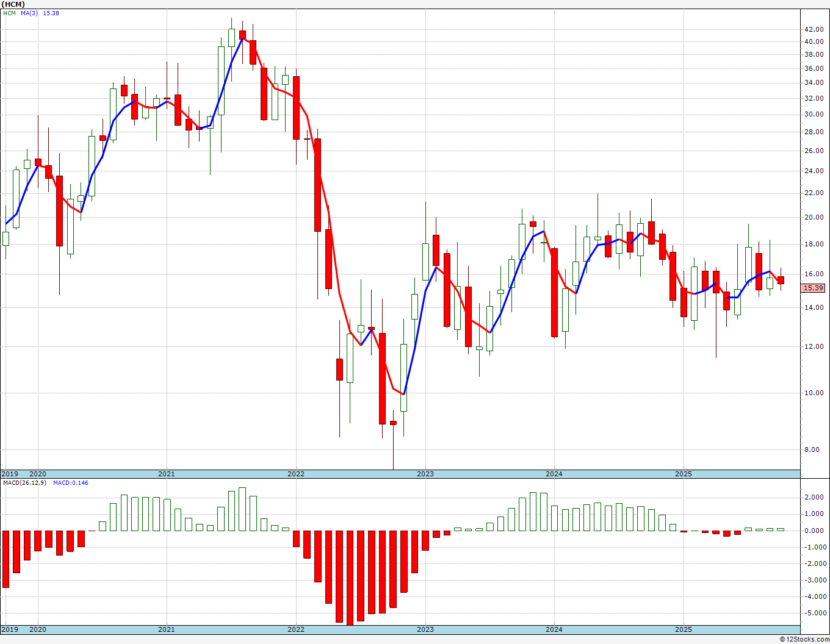Click the "-2.000" MACD axis label
This screenshot has height=644, width=830.
(x=814, y=563)
